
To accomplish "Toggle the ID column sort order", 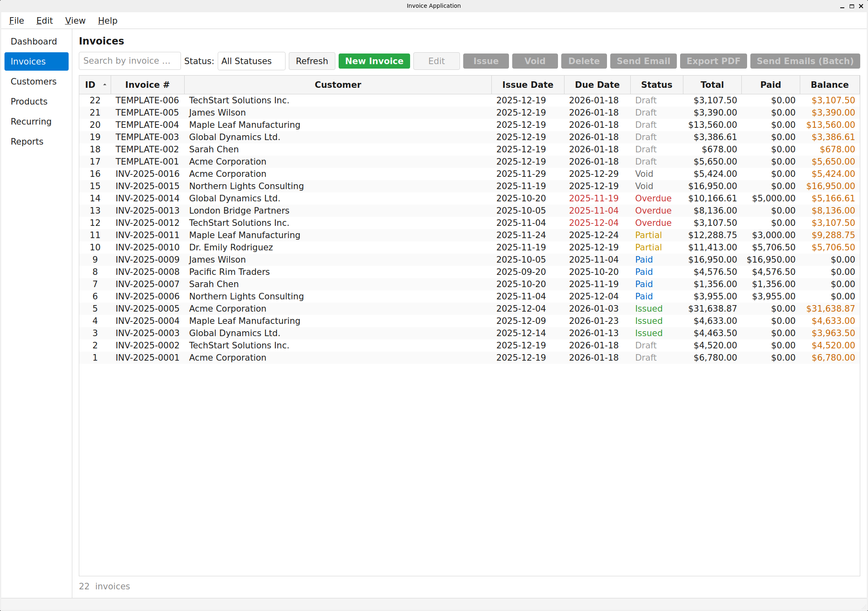I will click(94, 85).
